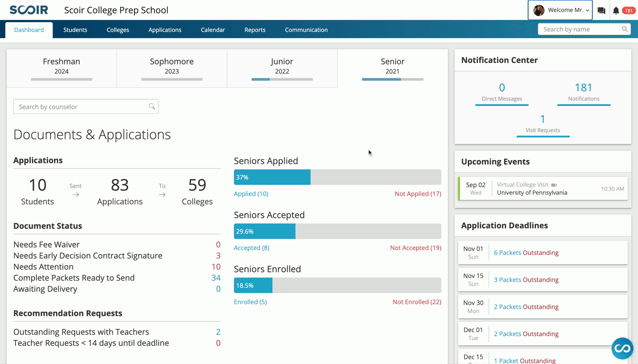The height and width of the screenshot is (364, 638).
Task: Click the Scoir College Prep School title
Action: [x=116, y=10]
